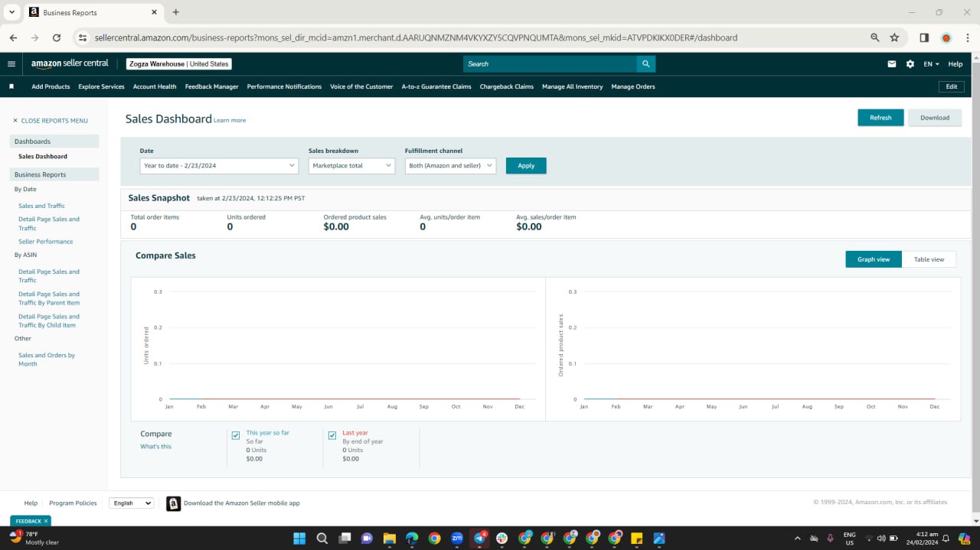Select the Business Reports browser tab

(x=92, y=12)
